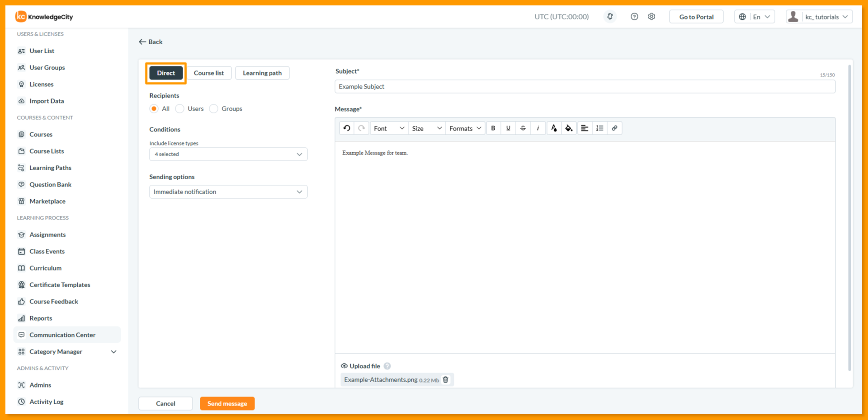The width and height of the screenshot is (868, 420).
Task: Open the Font dropdown in editor
Action: (389, 128)
